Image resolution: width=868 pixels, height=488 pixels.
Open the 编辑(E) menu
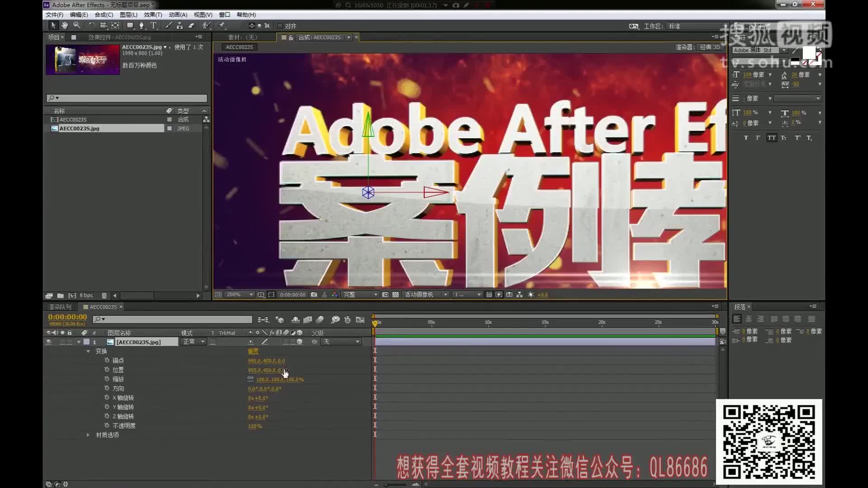click(x=79, y=15)
